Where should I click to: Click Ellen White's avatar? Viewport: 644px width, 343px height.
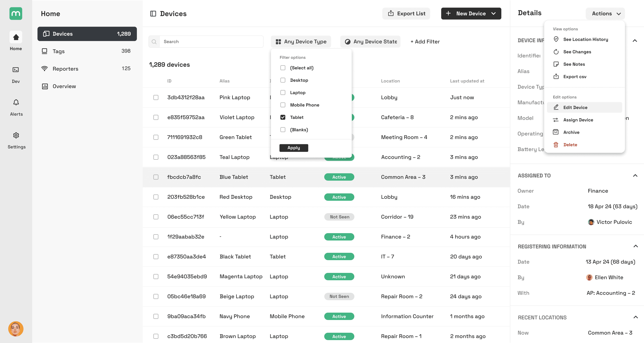pyautogui.click(x=589, y=277)
